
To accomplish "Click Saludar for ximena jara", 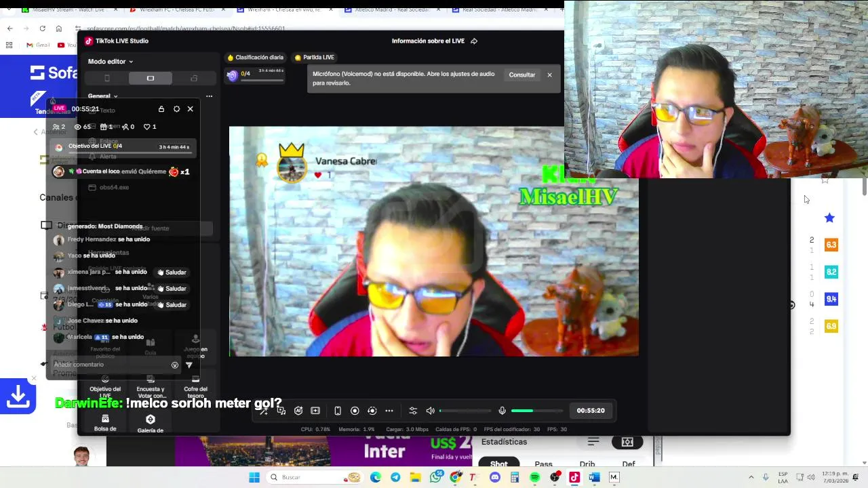I will [172, 272].
